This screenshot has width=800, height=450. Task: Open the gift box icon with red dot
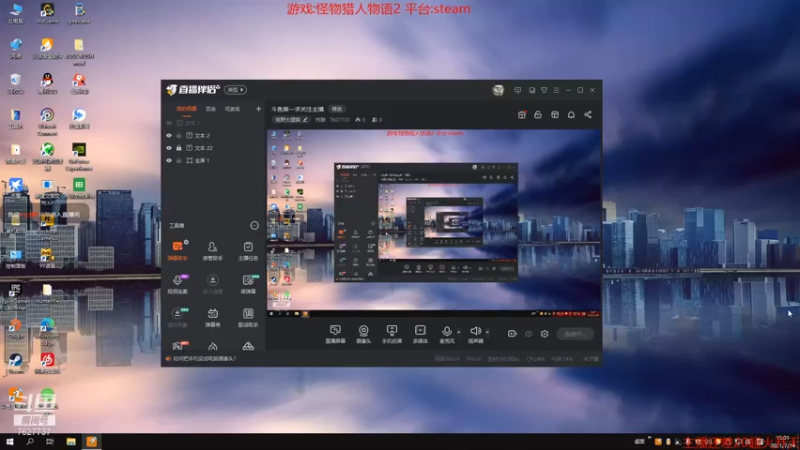click(521, 115)
